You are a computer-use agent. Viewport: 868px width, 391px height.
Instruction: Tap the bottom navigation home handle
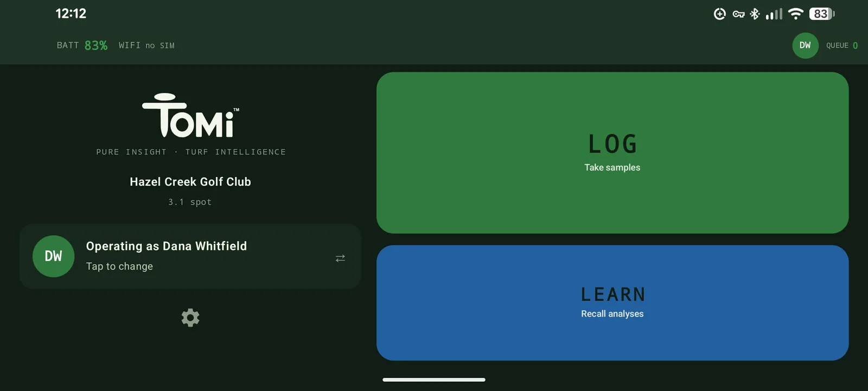434,380
